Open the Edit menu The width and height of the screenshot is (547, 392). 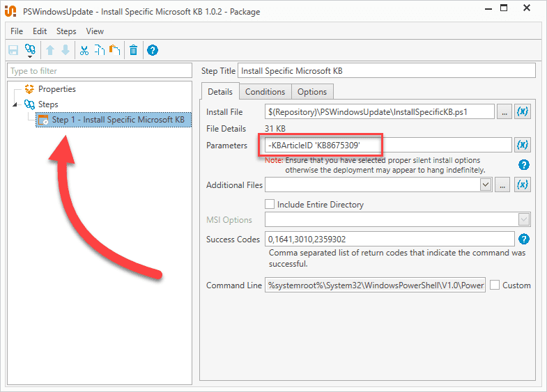[40, 31]
